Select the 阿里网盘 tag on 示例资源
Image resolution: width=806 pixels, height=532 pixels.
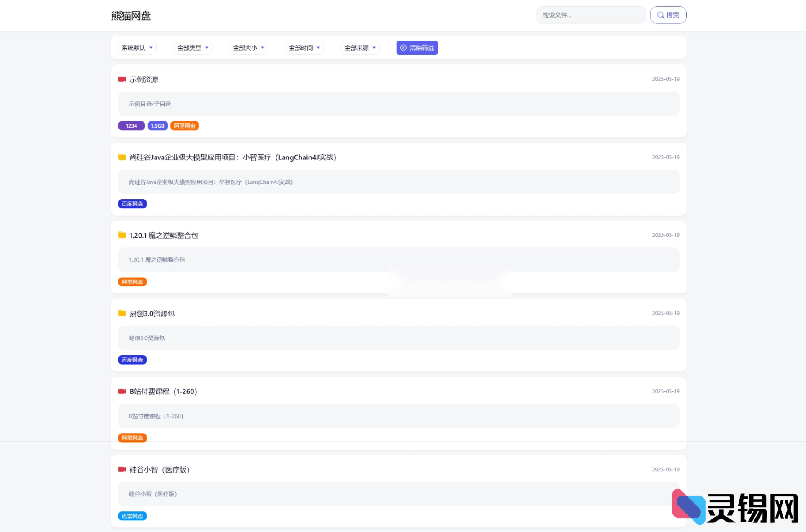click(185, 126)
